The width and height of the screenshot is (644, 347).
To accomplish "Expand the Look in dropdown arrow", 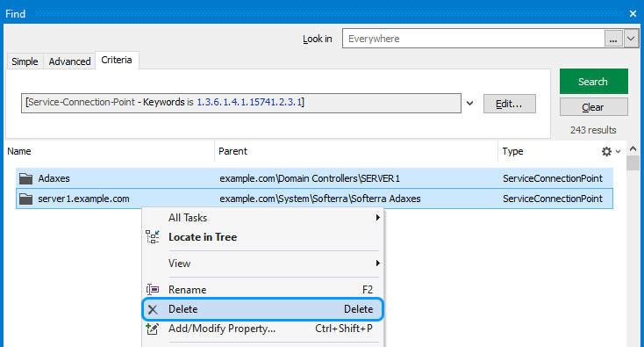I will pyautogui.click(x=631, y=39).
